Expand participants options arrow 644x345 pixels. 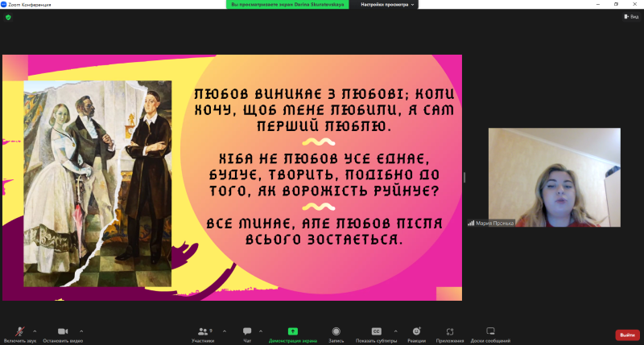(225, 331)
